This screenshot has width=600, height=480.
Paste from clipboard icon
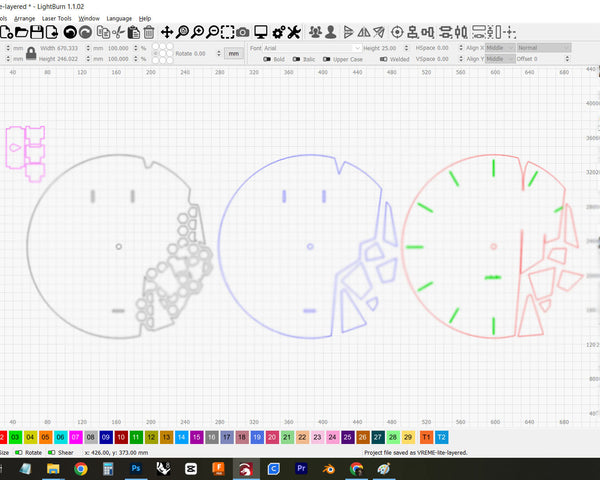point(134,32)
